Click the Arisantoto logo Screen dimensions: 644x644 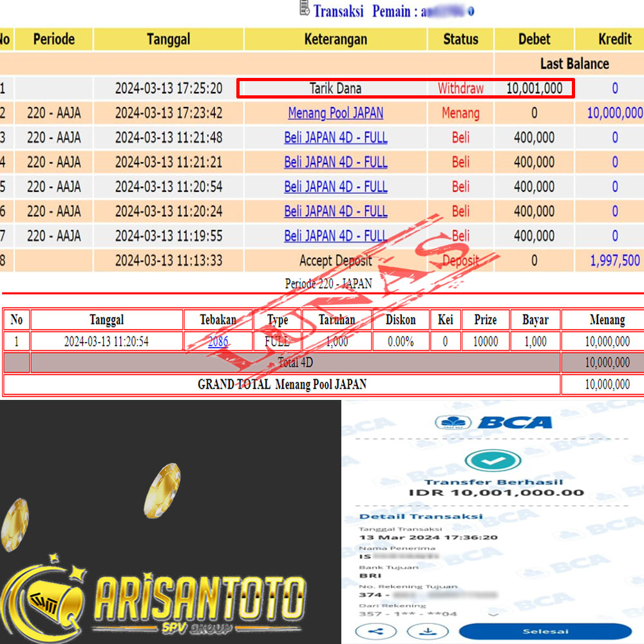tap(153, 598)
